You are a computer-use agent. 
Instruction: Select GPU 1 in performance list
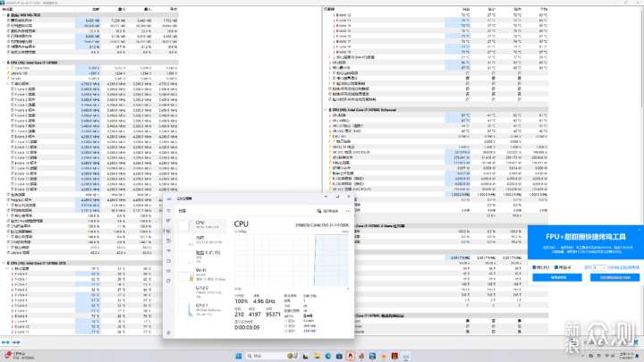point(201,310)
